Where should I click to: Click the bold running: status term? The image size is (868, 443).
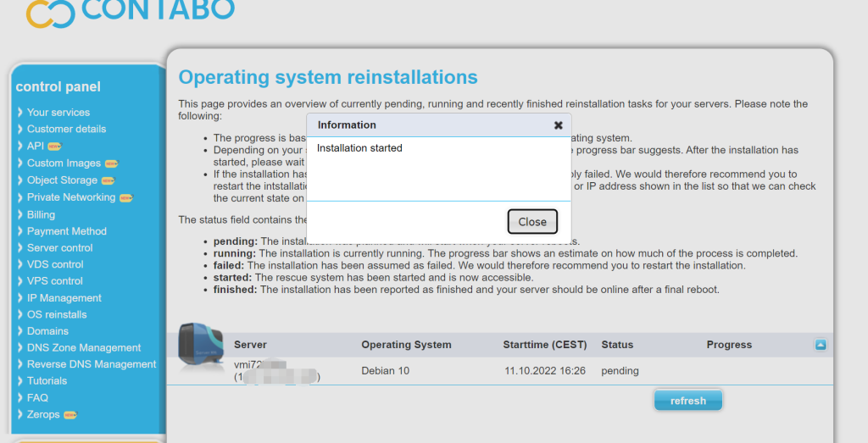(x=235, y=254)
